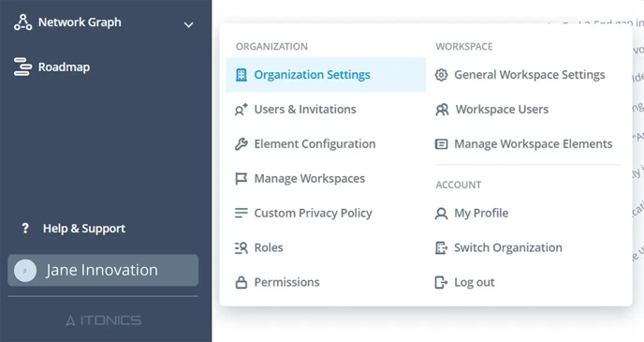Click the Roadmap bars icon

coord(22,67)
